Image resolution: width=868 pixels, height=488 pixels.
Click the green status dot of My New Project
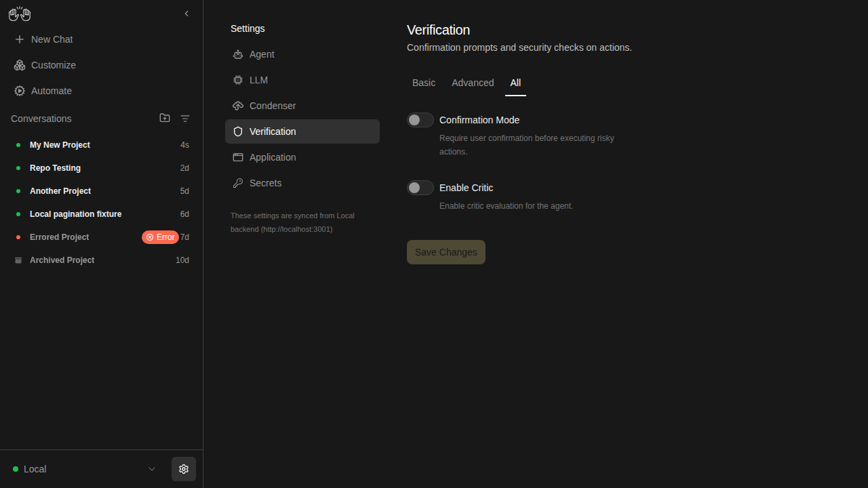click(18, 145)
